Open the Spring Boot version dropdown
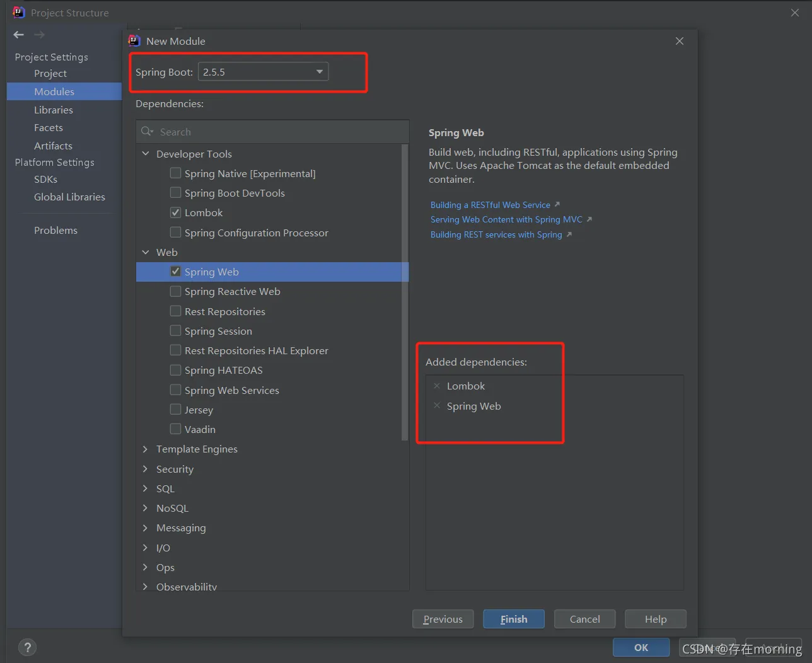The height and width of the screenshot is (663, 812). [x=263, y=72]
